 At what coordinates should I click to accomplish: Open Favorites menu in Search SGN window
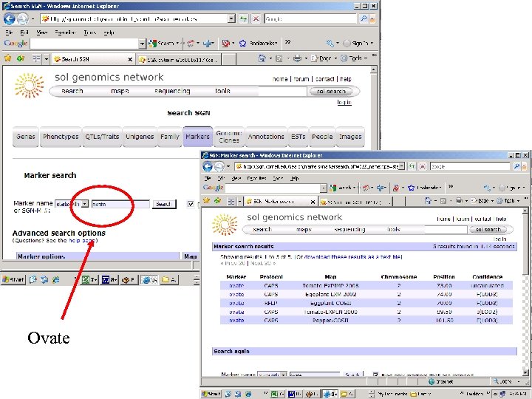point(65,33)
